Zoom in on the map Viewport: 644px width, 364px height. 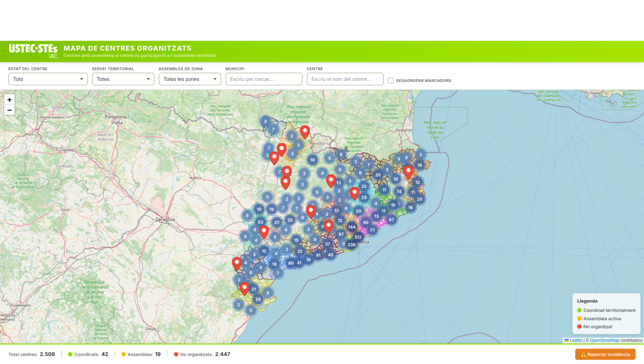coord(9,100)
